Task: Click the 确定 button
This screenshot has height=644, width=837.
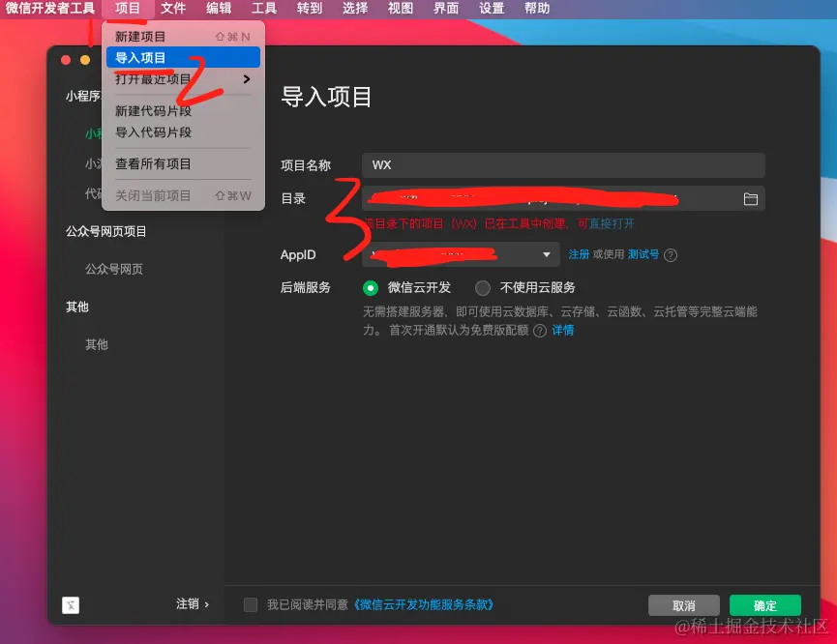Action: (765, 605)
